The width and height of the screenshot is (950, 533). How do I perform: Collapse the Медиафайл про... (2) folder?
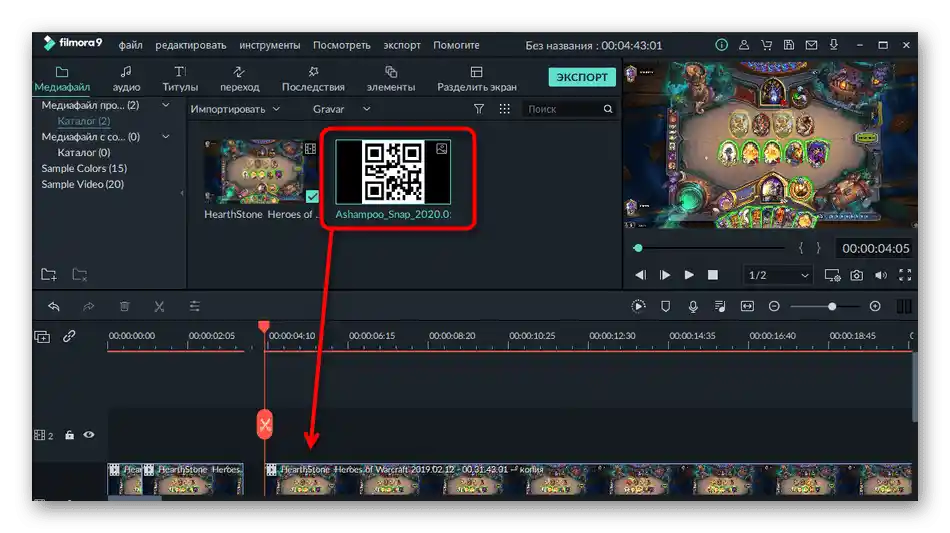(x=165, y=105)
